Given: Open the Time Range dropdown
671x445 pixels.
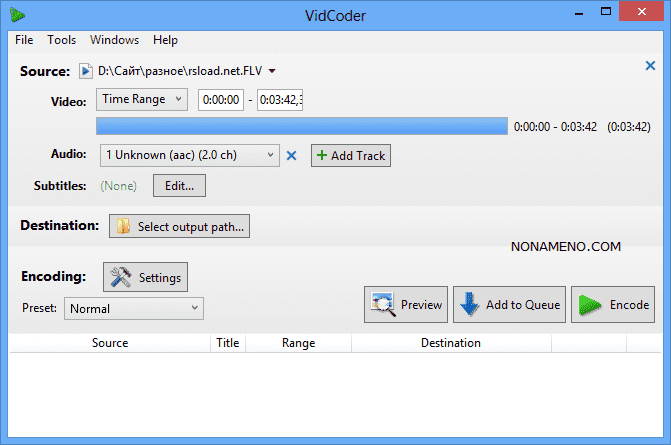Looking at the screenshot, I should click(142, 99).
